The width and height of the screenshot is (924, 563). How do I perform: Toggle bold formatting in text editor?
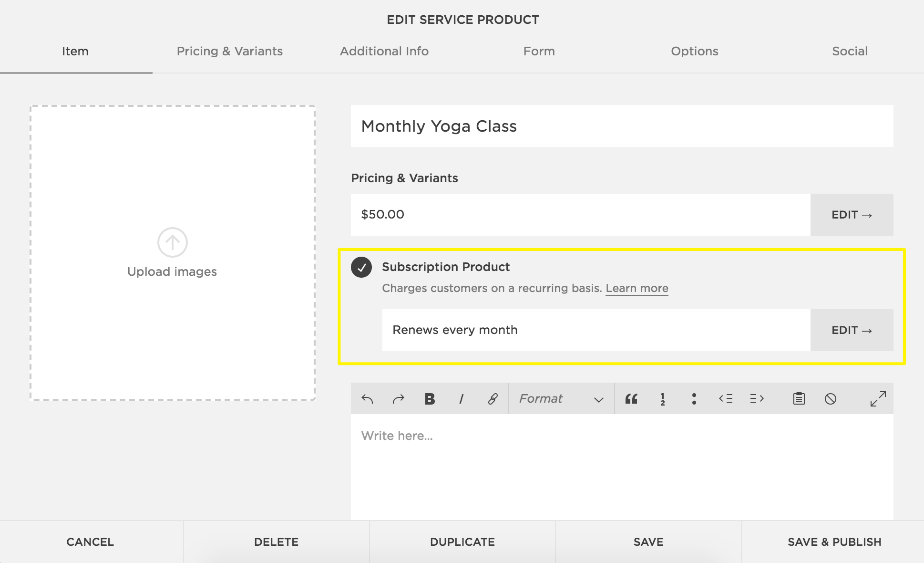coord(430,399)
